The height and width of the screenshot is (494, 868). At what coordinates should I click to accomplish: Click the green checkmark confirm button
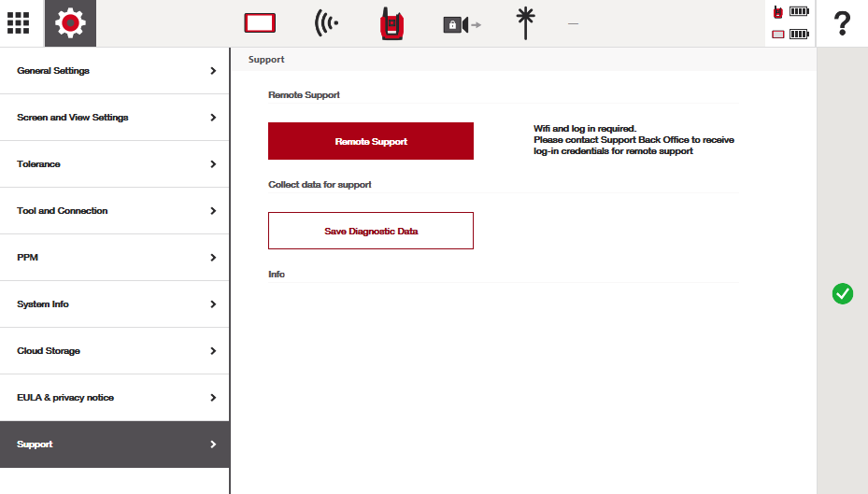pos(842,294)
